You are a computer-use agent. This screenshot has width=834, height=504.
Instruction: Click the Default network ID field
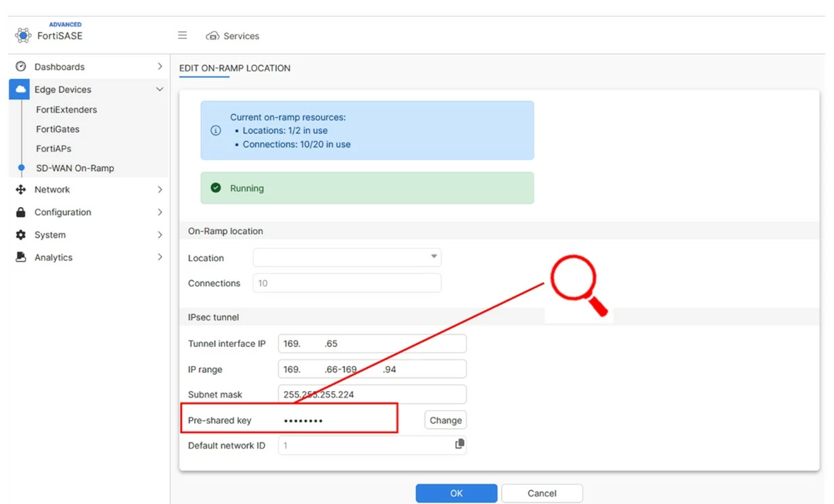click(372, 445)
